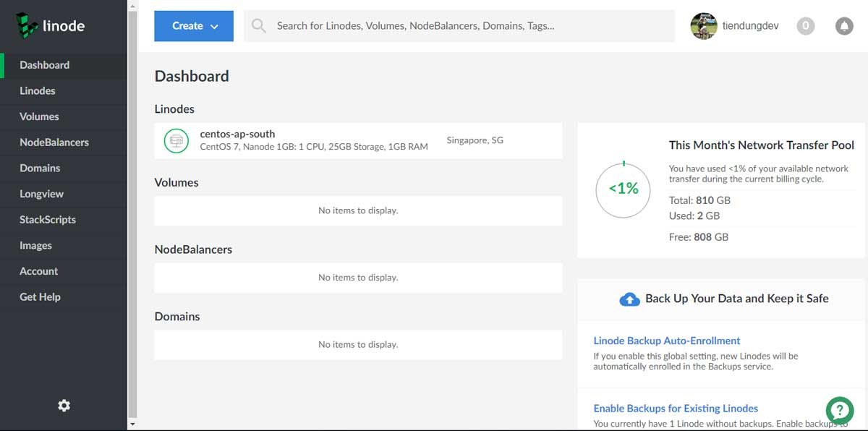Open Linode Backup Auto-Enrollment link

(x=667, y=341)
